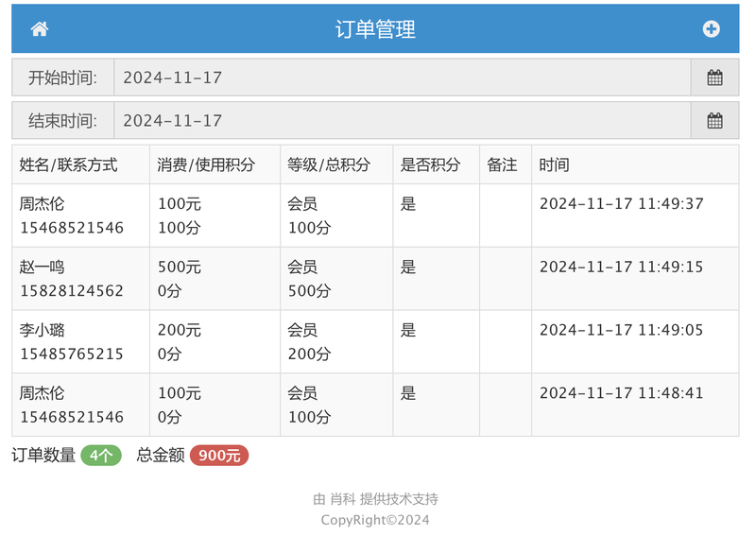Screen dimensions: 756x553
Task: Select phone number 15485765215
Action: (72, 354)
